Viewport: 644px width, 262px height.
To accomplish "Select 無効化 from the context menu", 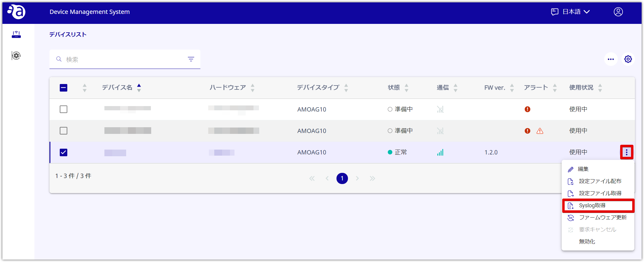I will (x=598, y=242).
